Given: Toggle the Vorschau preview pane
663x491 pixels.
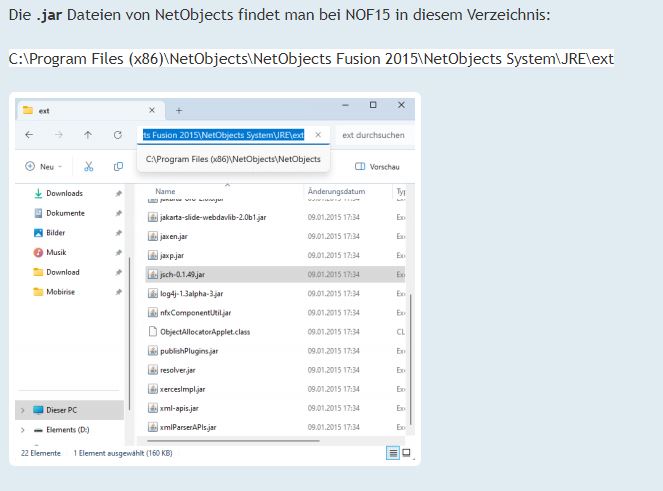Looking at the screenshot, I should [377, 167].
